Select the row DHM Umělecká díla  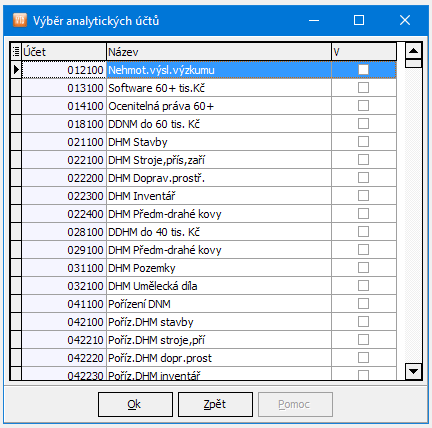pos(203,286)
